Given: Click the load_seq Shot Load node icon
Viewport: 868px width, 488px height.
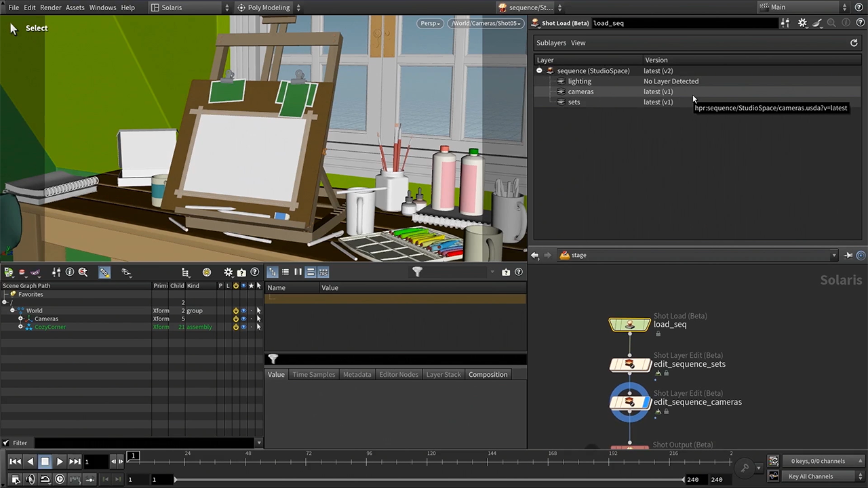Looking at the screenshot, I should pyautogui.click(x=629, y=325).
